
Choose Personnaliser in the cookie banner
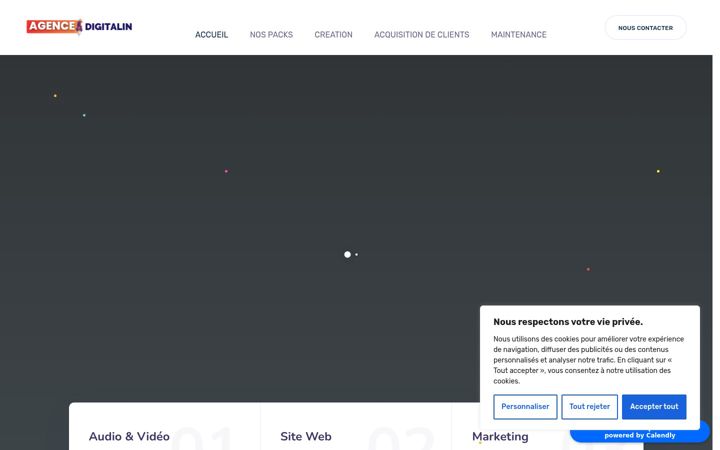point(525,406)
